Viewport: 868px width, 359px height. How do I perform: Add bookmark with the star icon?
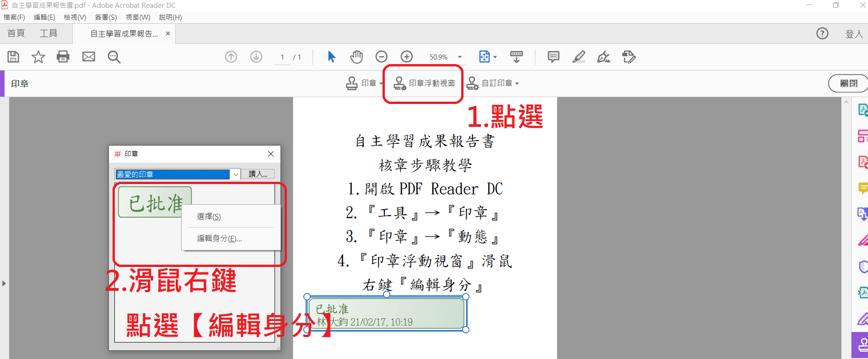coord(38,57)
